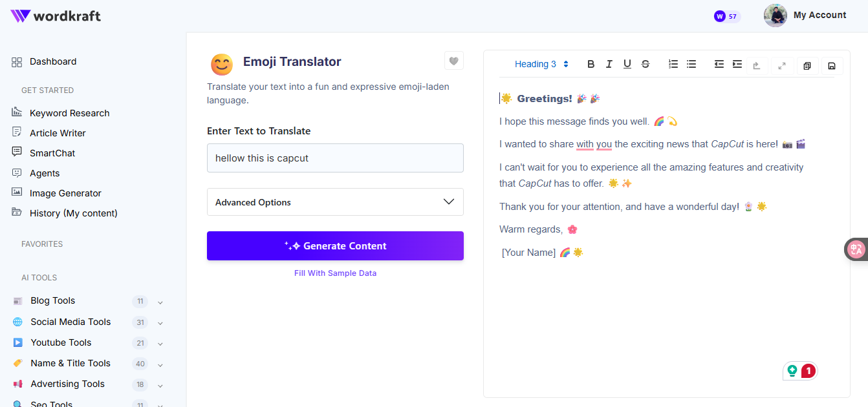Image resolution: width=868 pixels, height=407 pixels.
Task: Underline the selected editor text
Action: pos(627,64)
